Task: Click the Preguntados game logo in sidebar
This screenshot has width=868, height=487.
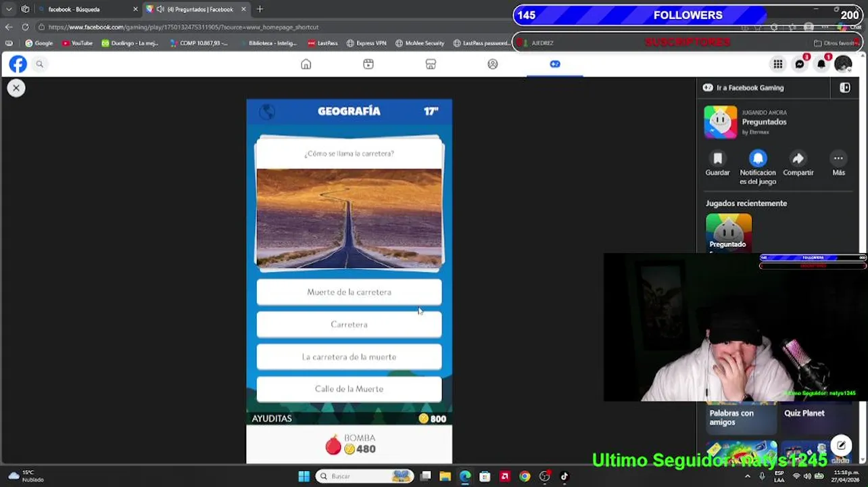Action: click(721, 122)
